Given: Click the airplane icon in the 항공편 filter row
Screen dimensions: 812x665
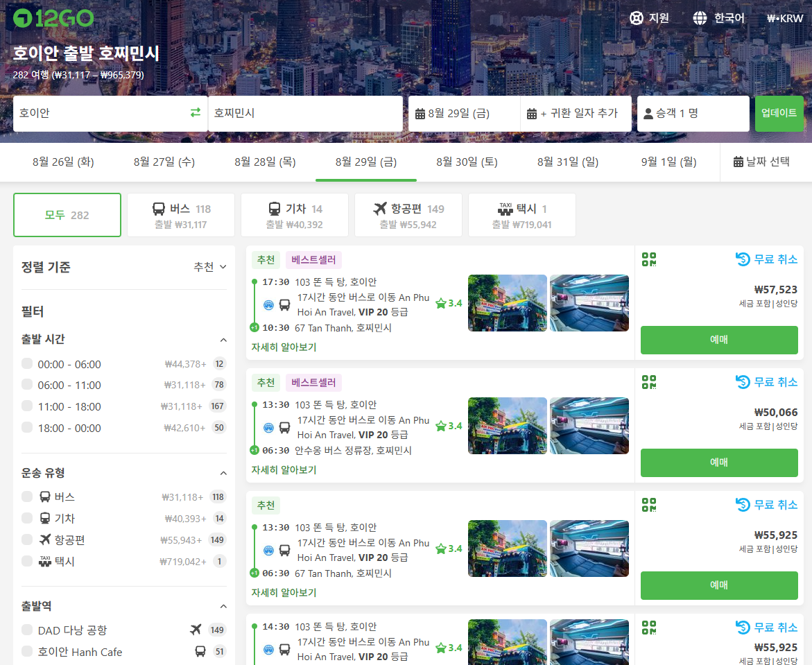Looking at the screenshot, I should tap(45, 539).
